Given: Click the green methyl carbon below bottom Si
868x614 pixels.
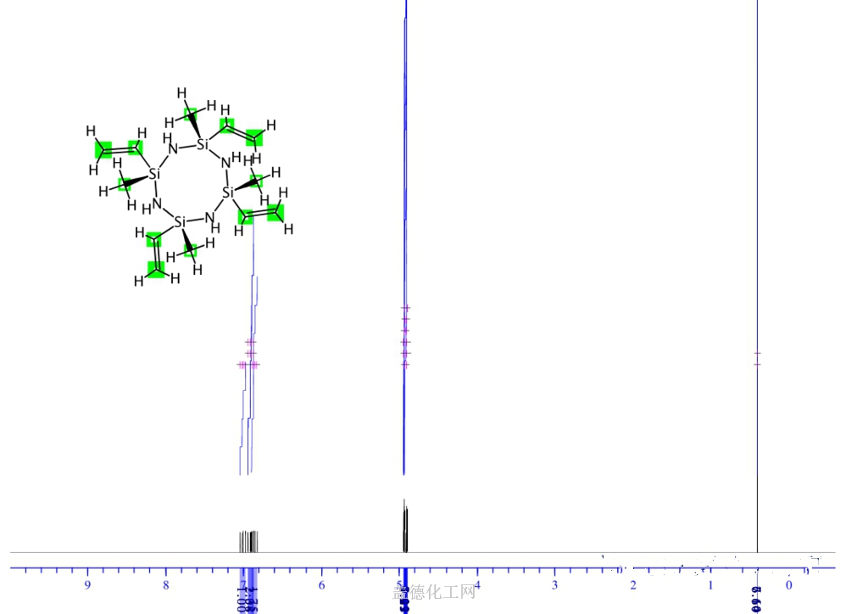Looking at the screenshot, I should (192, 250).
